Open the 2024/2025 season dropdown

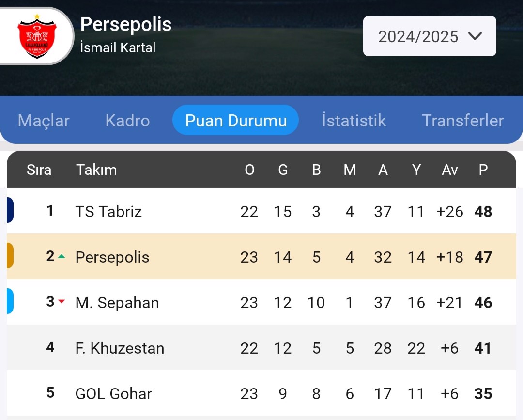click(430, 36)
